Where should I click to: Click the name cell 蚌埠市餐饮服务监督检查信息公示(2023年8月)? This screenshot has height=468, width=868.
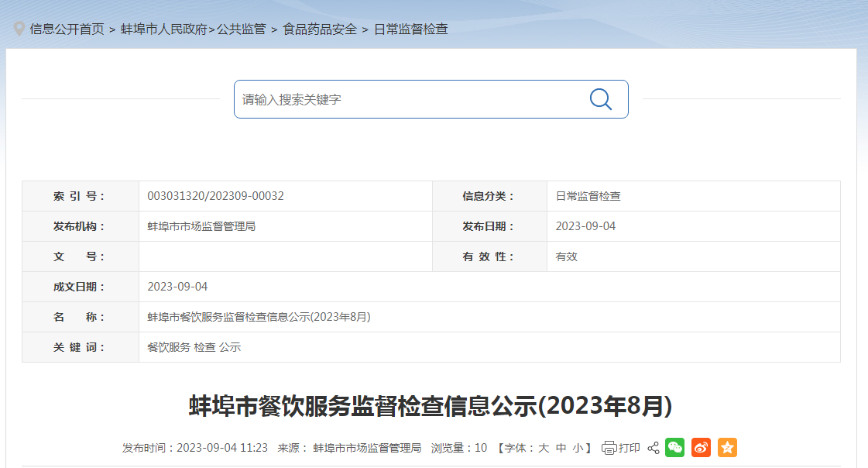259,317
